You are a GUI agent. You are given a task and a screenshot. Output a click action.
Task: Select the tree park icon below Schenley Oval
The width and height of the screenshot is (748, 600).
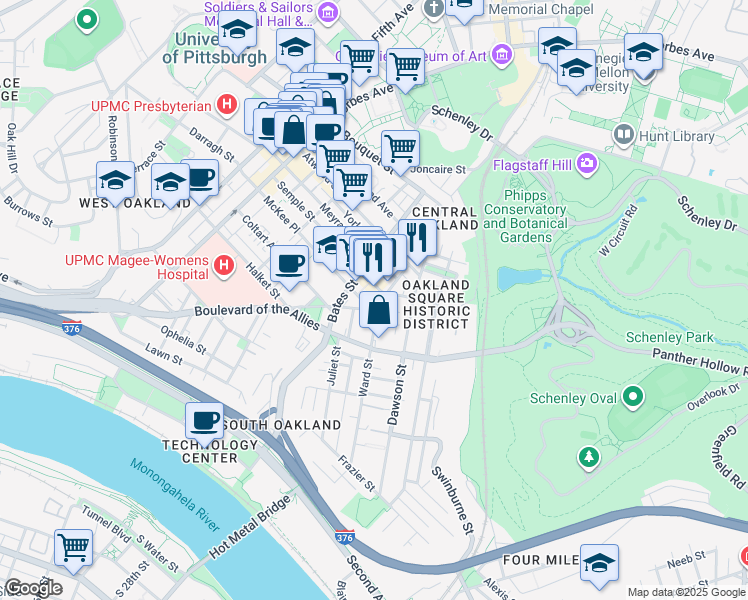(589, 457)
